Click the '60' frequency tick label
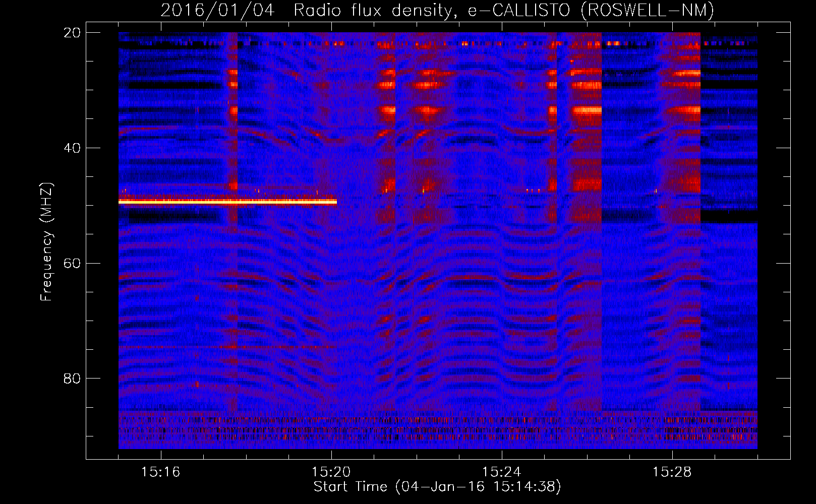The height and width of the screenshot is (504, 816). point(72,264)
